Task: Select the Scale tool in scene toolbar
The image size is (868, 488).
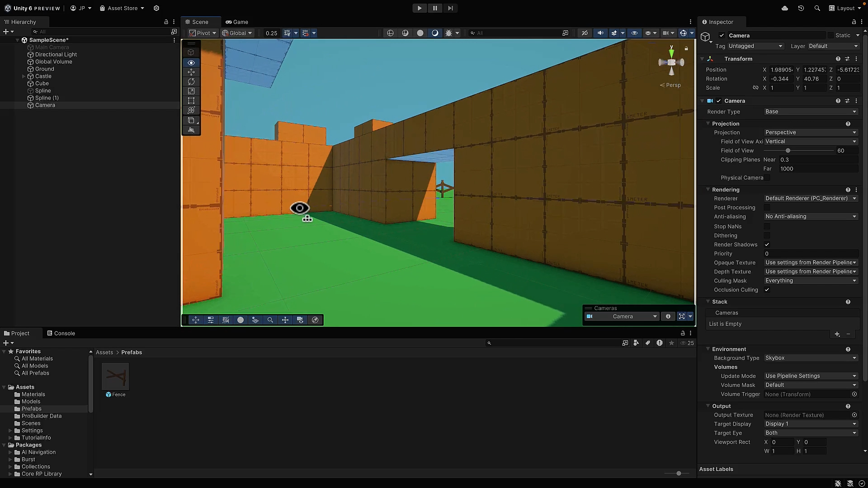Action: pyautogui.click(x=191, y=91)
